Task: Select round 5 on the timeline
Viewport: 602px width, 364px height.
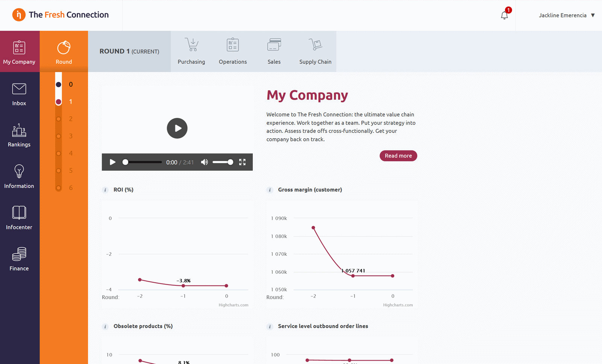Action: tap(59, 171)
